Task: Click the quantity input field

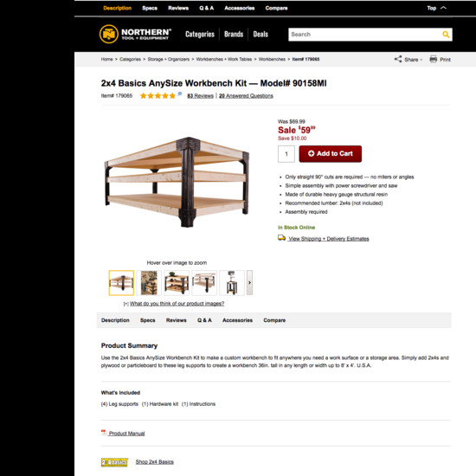Action: [x=286, y=154]
